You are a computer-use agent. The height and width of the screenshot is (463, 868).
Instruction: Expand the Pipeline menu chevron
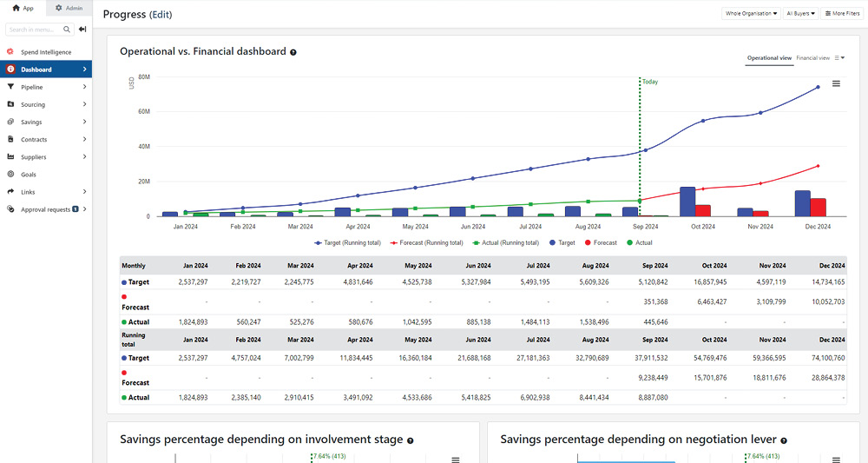pos(84,87)
